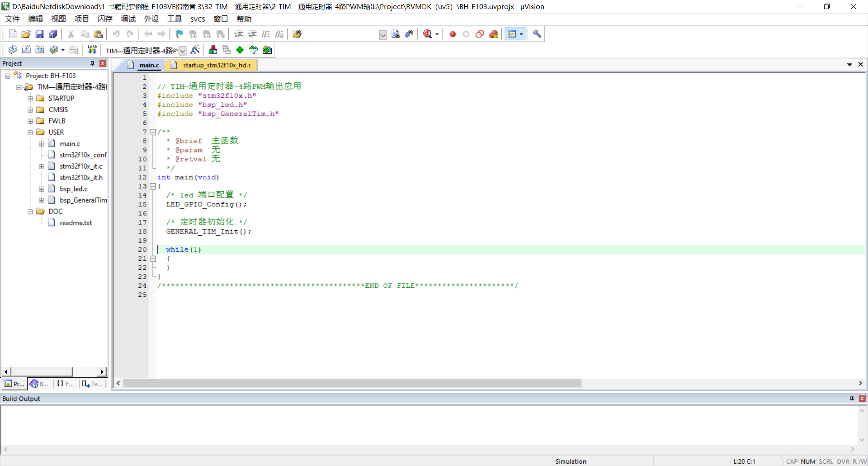Expand the STARTUP folder in the project tree

[30, 99]
